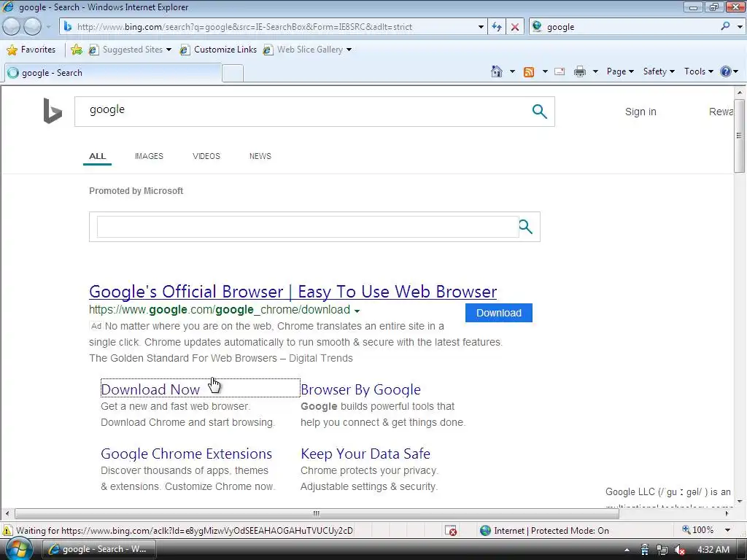Show hidden tray icons arrow

pos(627,550)
